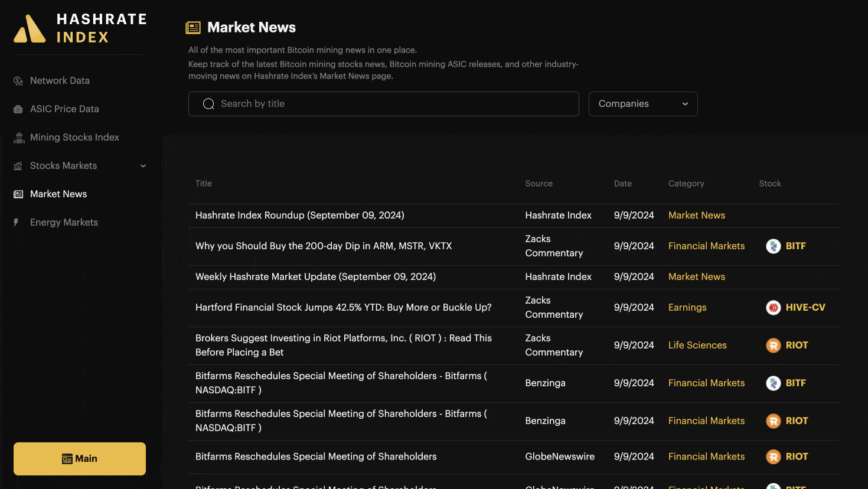Click the Life Sciences category link
This screenshot has width=868, height=489.
pyautogui.click(x=697, y=345)
